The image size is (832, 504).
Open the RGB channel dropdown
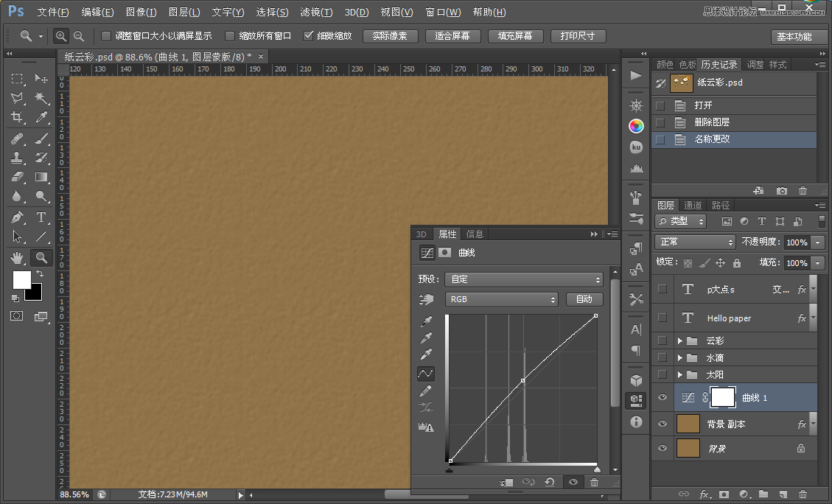tap(501, 299)
